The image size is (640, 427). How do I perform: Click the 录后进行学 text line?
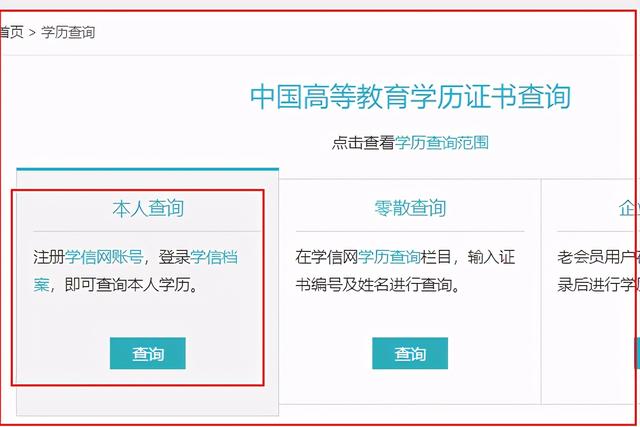coord(598,285)
